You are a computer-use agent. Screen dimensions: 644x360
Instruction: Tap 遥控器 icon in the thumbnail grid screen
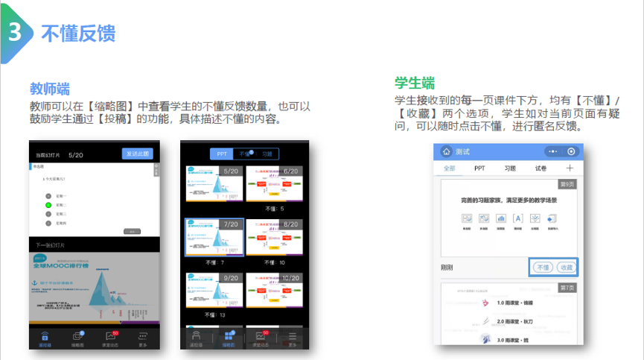[x=197, y=336]
